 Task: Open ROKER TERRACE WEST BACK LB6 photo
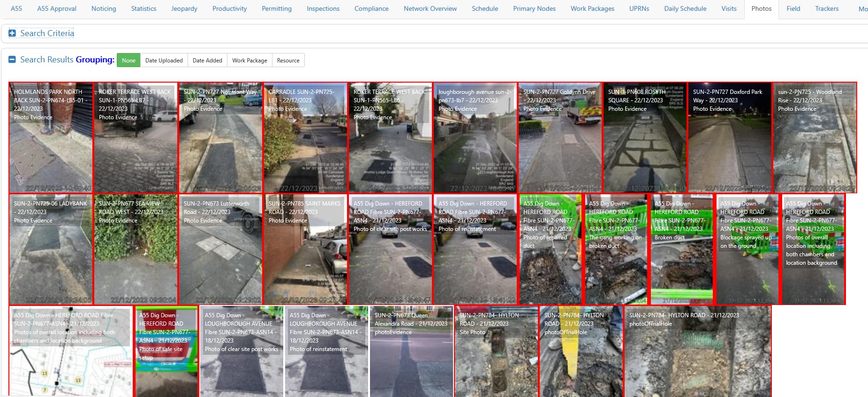pos(390,137)
